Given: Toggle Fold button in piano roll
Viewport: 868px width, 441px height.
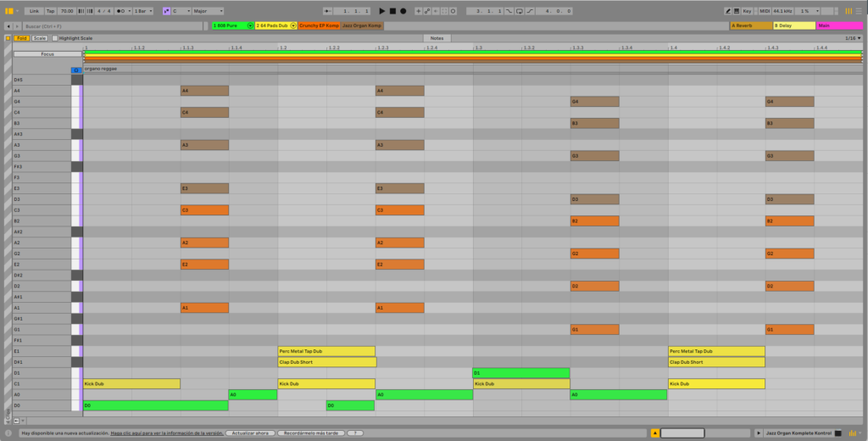Looking at the screenshot, I should 21,38.
